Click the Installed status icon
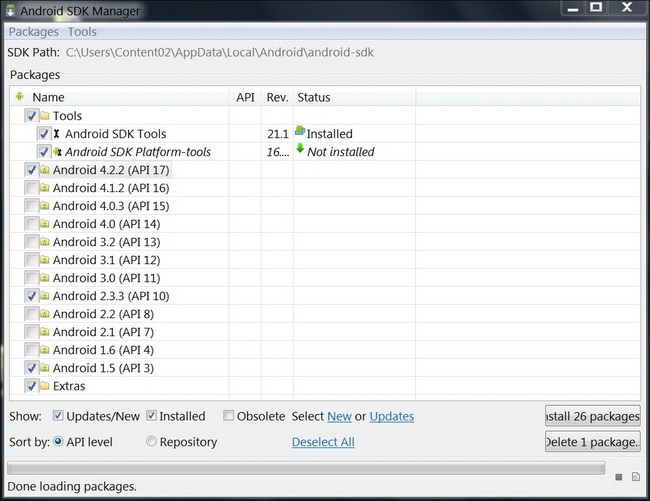This screenshot has width=650, height=501. coord(300,131)
